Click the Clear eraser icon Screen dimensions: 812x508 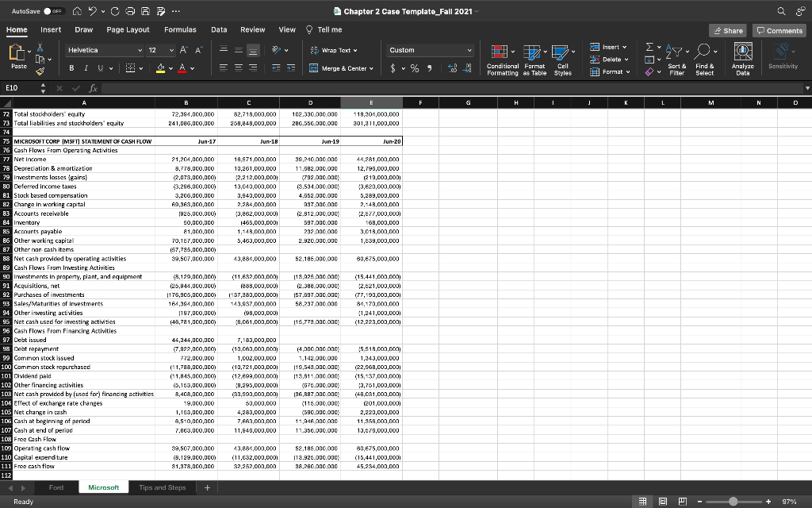[649, 72]
